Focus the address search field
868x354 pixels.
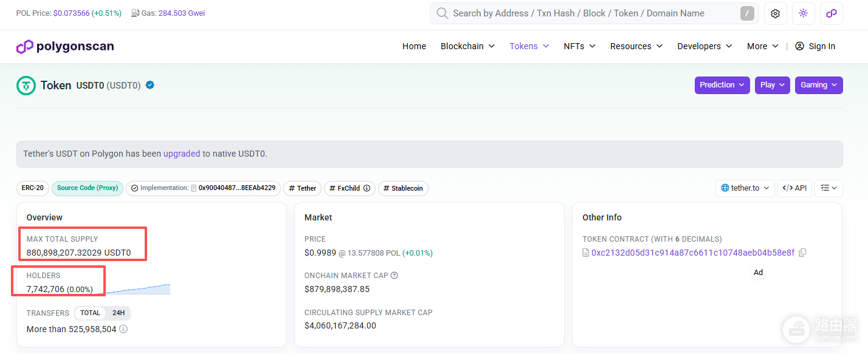[594, 13]
